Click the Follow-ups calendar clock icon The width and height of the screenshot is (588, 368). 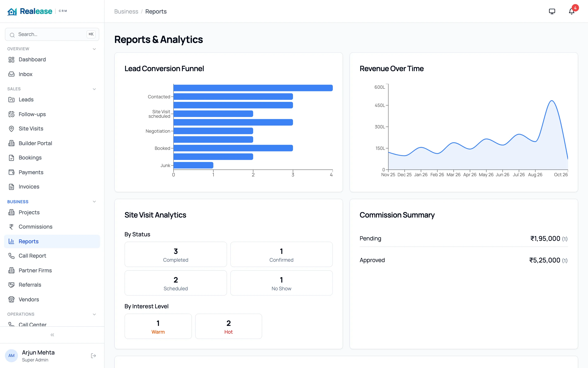(x=11, y=114)
